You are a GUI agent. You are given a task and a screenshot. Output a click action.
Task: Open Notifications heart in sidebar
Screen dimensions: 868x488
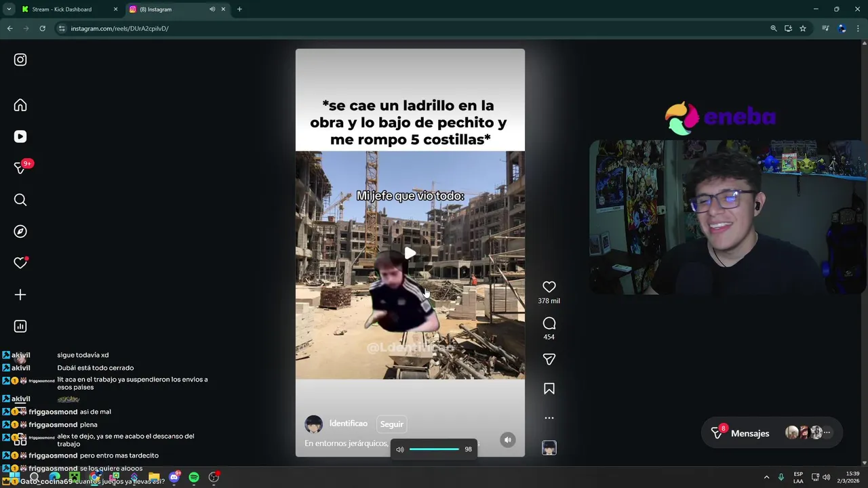[x=20, y=263]
